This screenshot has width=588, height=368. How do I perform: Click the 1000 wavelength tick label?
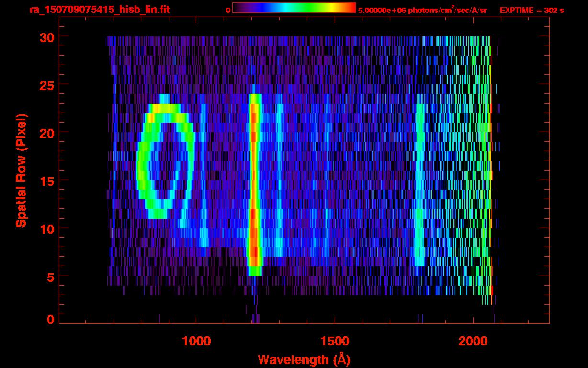tap(196, 341)
